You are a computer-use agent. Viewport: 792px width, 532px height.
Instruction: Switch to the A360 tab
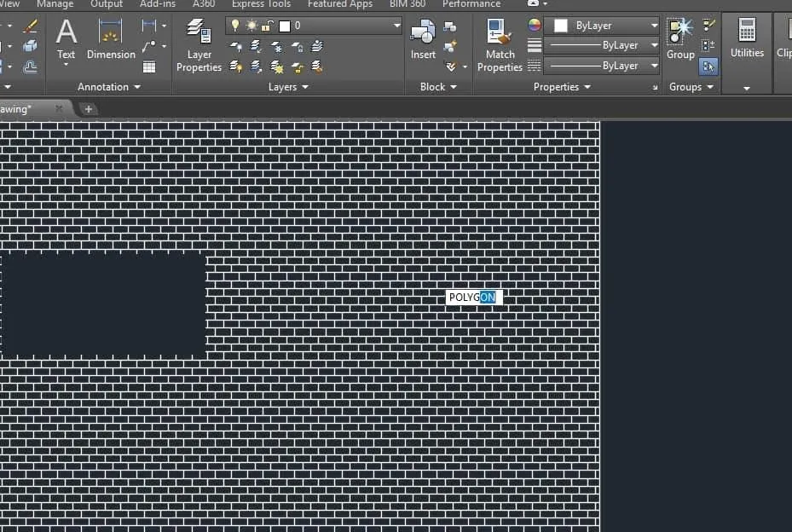point(204,4)
